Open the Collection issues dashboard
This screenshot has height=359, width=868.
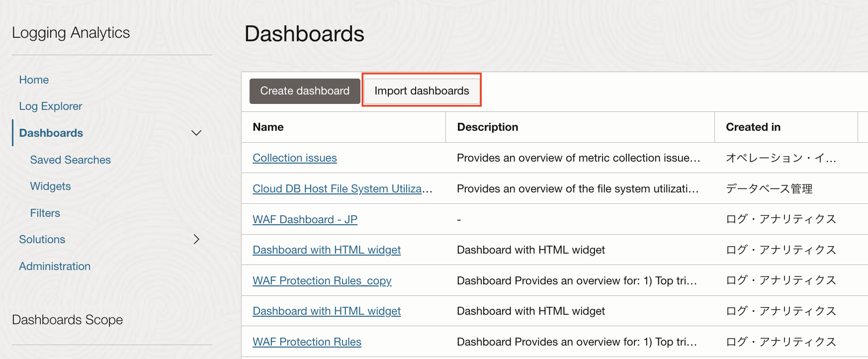tap(294, 158)
